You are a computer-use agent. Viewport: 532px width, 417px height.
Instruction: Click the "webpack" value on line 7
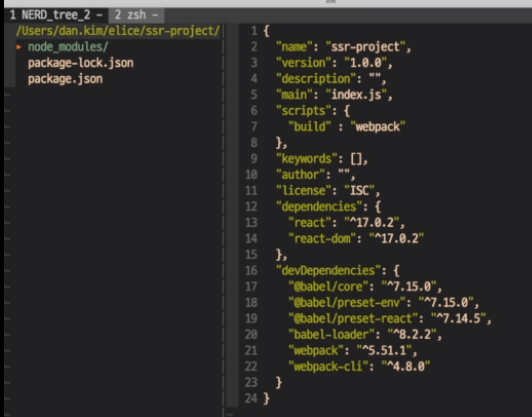click(x=378, y=127)
